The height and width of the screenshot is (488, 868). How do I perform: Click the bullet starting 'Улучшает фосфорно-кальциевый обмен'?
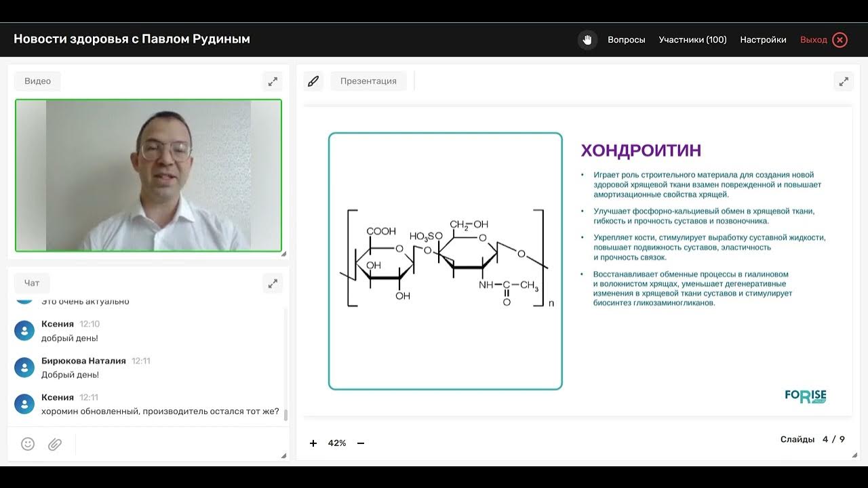coord(704,216)
